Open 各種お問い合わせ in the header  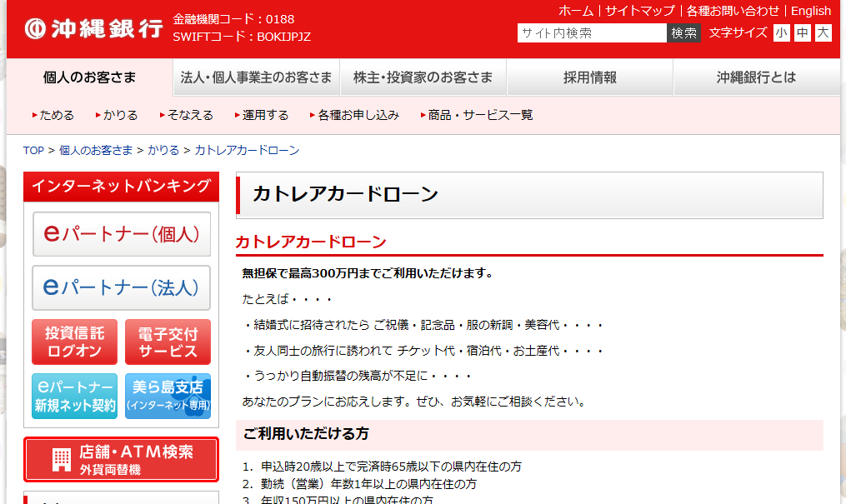point(733,11)
